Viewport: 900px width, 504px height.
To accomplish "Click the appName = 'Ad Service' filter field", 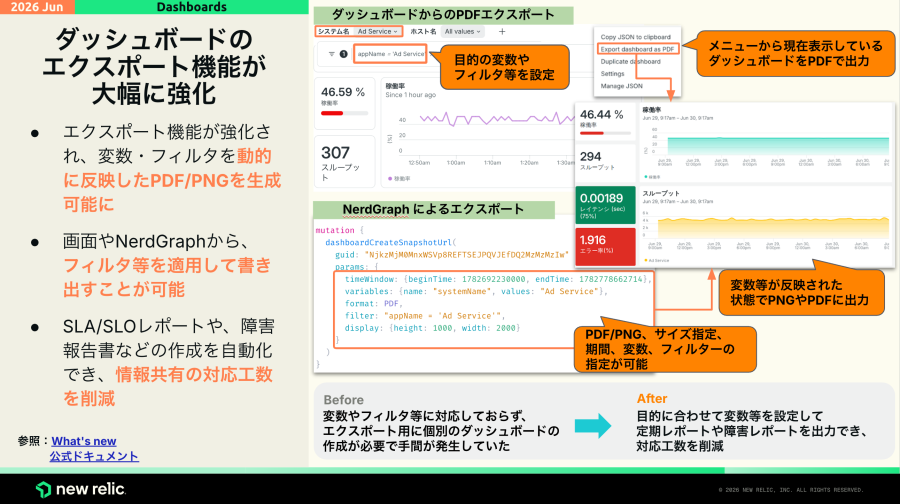I will (390, 54).
